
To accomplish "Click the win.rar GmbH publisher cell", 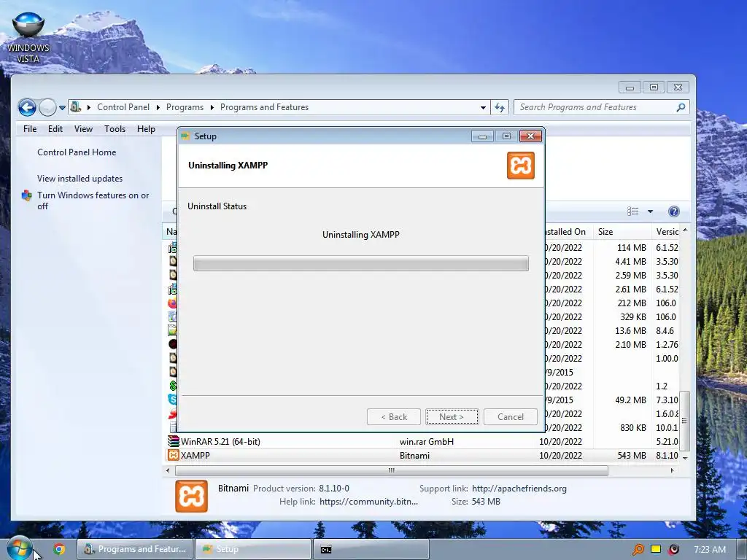I will tap(426, 442).
